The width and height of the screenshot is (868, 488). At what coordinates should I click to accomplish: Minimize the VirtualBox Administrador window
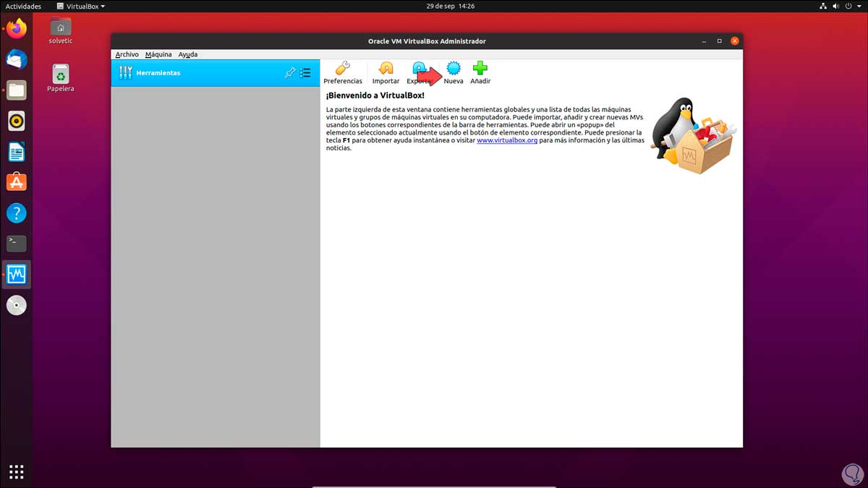(704, 41)
